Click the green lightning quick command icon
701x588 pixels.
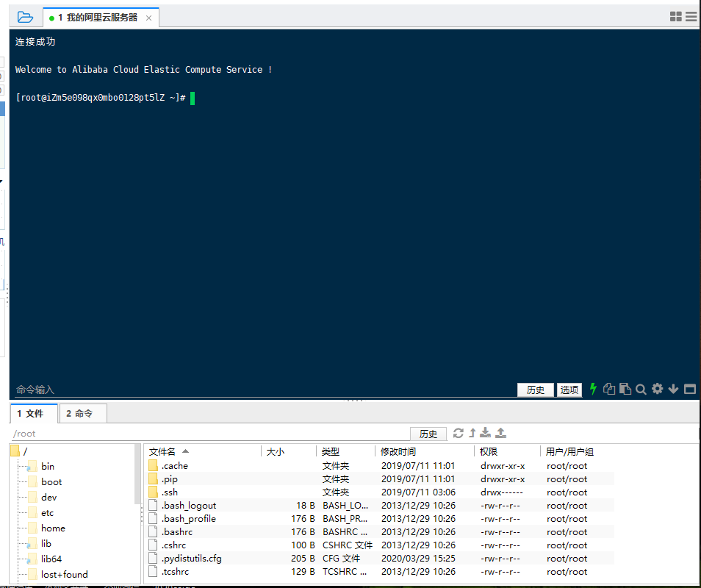click(593, 389)
